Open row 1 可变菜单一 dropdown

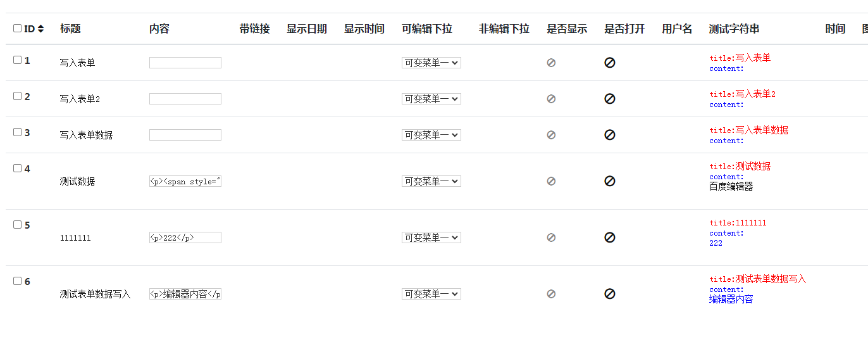(431, 63)
